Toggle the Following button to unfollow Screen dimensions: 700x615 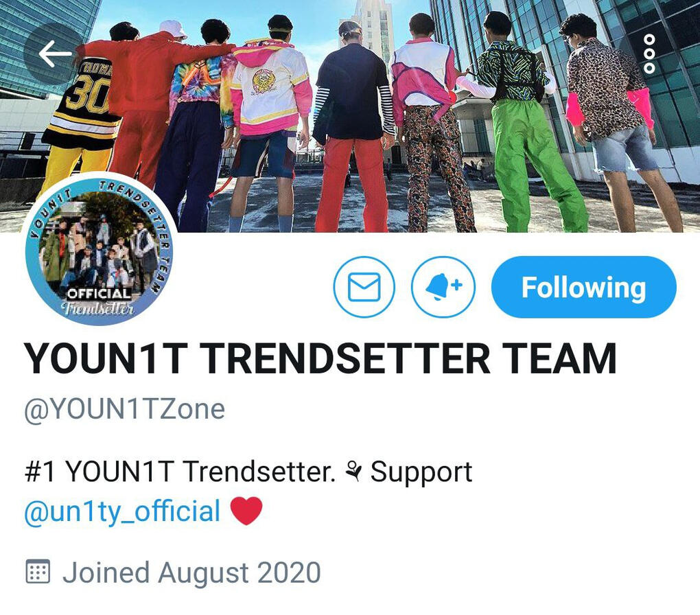click(x=583, y=287)
